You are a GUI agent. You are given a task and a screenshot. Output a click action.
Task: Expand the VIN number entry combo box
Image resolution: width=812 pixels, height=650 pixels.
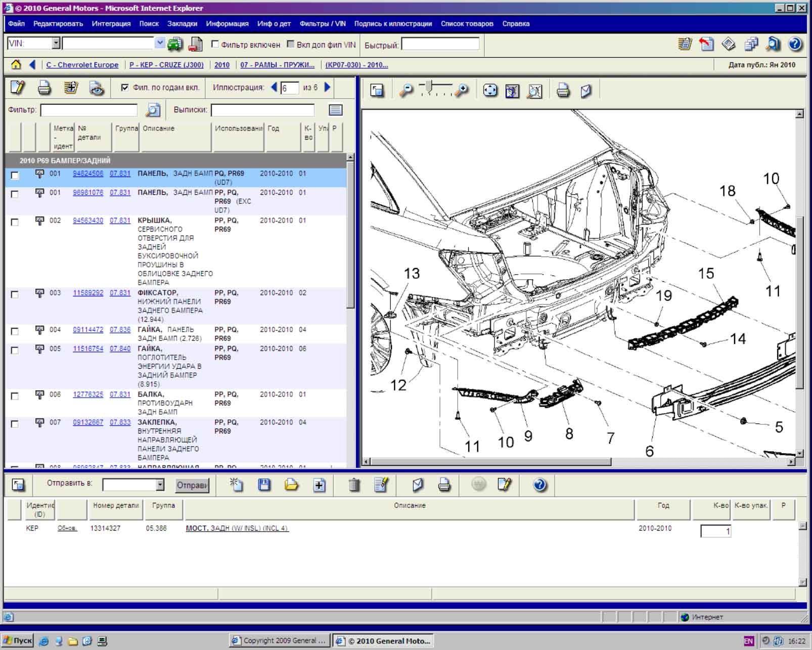click(160, 44)
